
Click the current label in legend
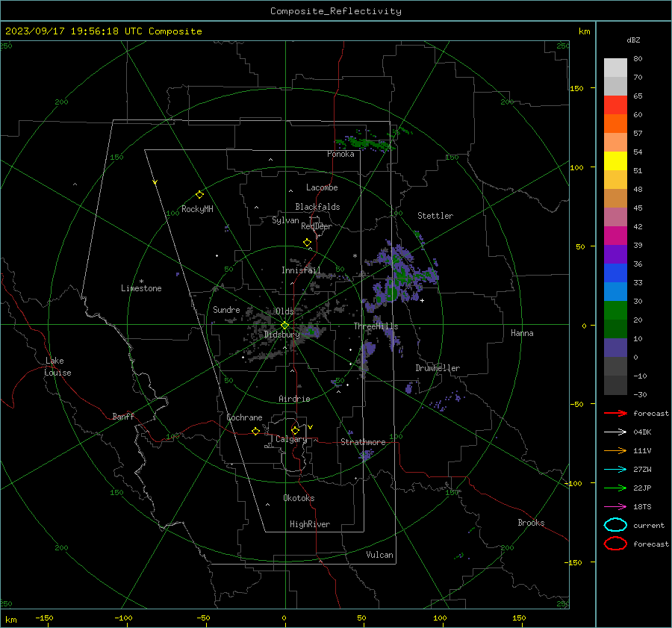649,525
